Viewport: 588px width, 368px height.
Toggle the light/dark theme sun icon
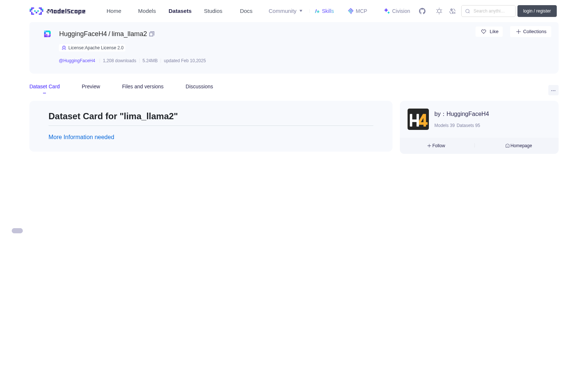[439, 11]
